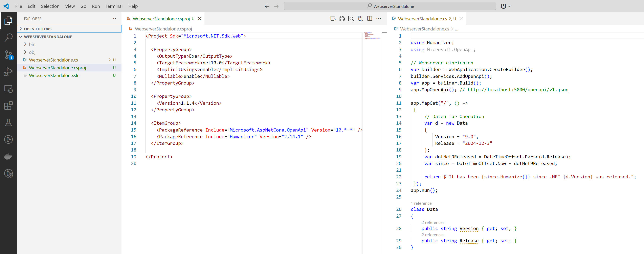
Task: Close the WebserverStandalone.csproj tab
Action: [200, 19]
